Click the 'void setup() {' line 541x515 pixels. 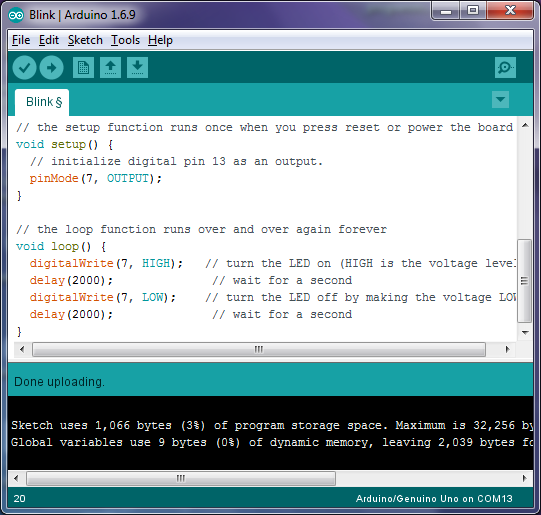(x=65, y=145)
